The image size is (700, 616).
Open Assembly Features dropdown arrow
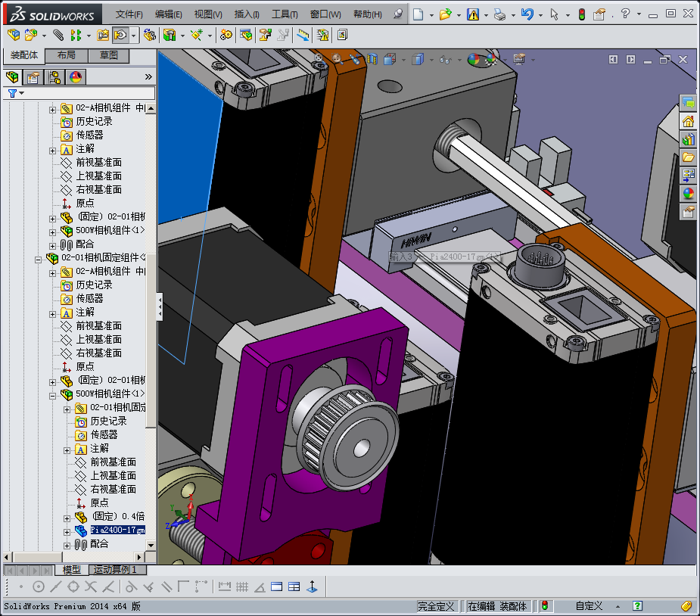pyautogui.click(x=182, y=36)
